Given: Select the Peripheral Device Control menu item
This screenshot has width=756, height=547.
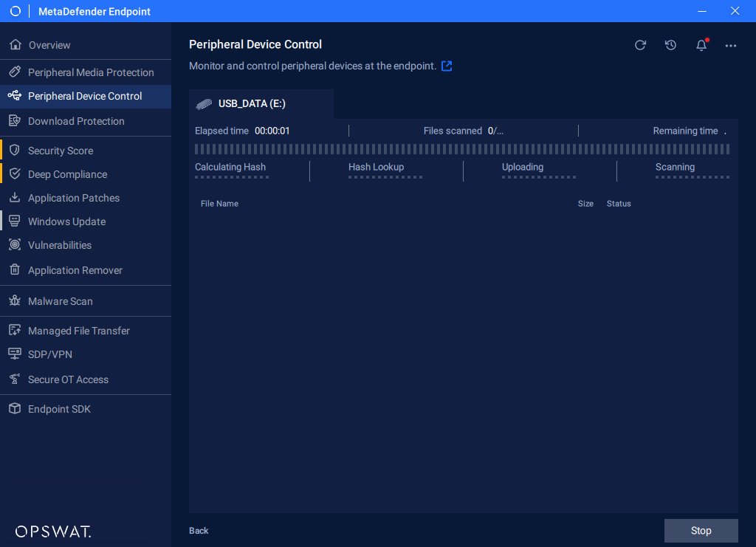Looking at the screenshot, I should click(86, 97).
